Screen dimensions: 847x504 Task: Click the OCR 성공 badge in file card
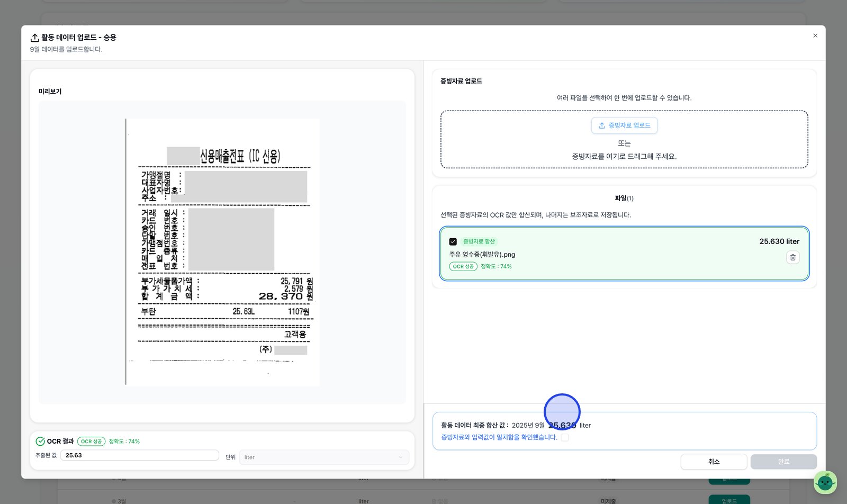click(463, 266)
